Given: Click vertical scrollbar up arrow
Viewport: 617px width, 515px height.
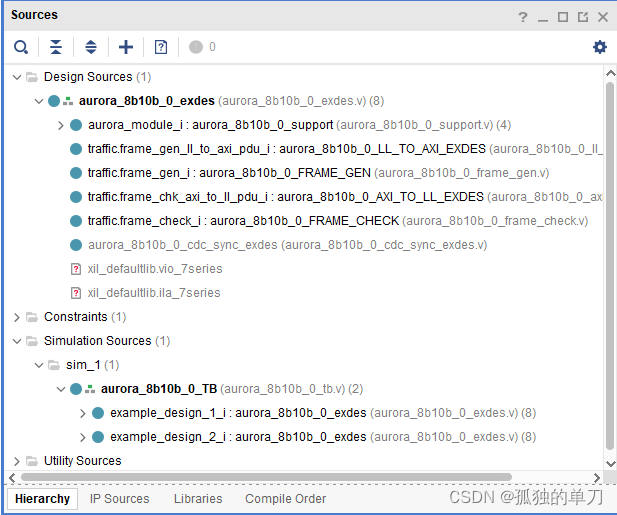Looking at the screenshot, I should [610, 73].
